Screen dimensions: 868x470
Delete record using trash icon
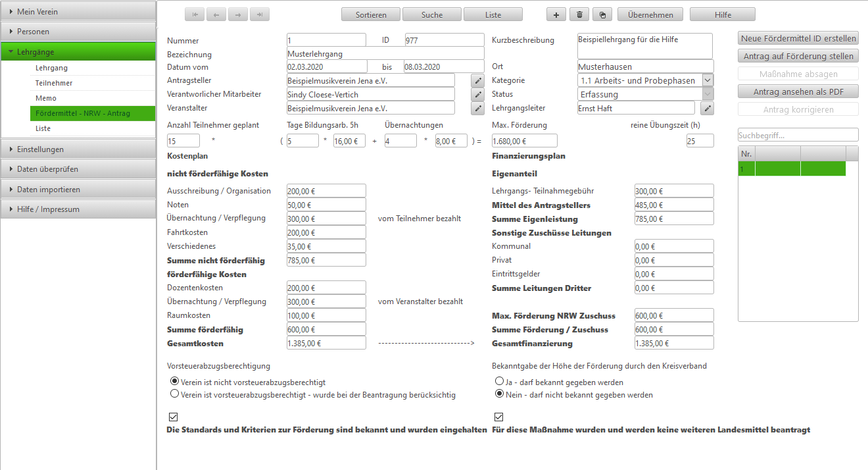click(x=579, y=14)
